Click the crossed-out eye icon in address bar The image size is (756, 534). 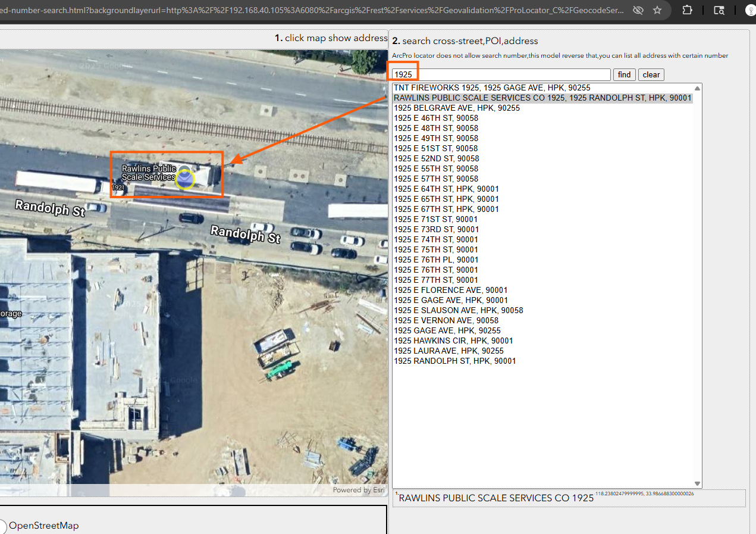pos(638,10)
